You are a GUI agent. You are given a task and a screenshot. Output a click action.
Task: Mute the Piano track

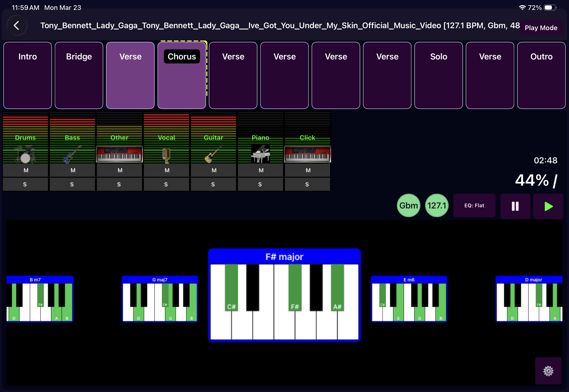pyautogui.click(x=260, y=170)
